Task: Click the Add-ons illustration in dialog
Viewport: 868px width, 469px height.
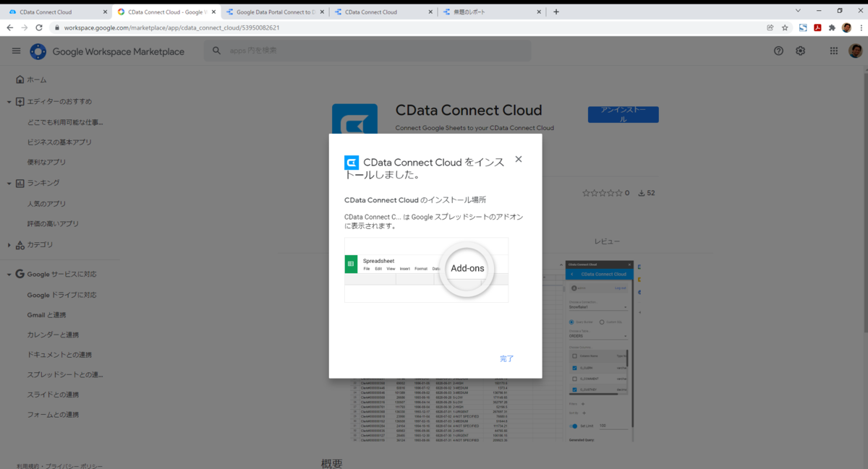Action: 426,270
